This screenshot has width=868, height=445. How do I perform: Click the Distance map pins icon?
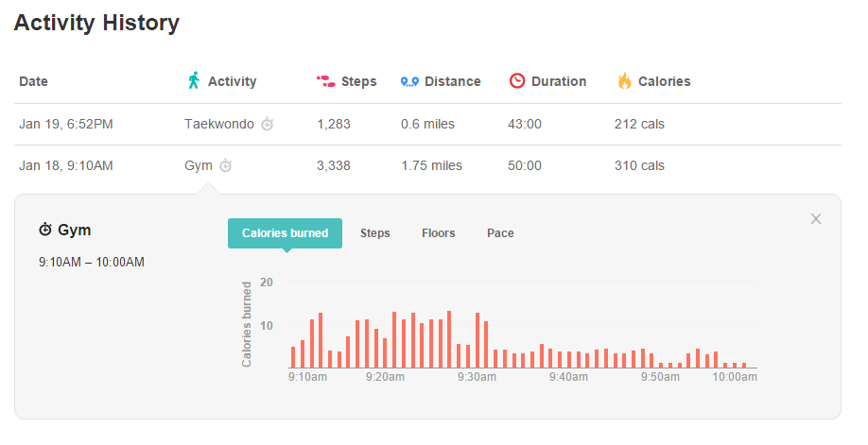pos(409,81)
